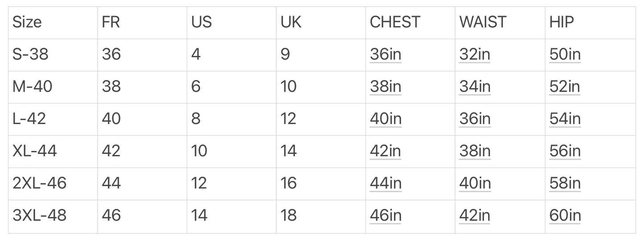
Task: Open the 46in chest measurement link
Action: [386, 215]
